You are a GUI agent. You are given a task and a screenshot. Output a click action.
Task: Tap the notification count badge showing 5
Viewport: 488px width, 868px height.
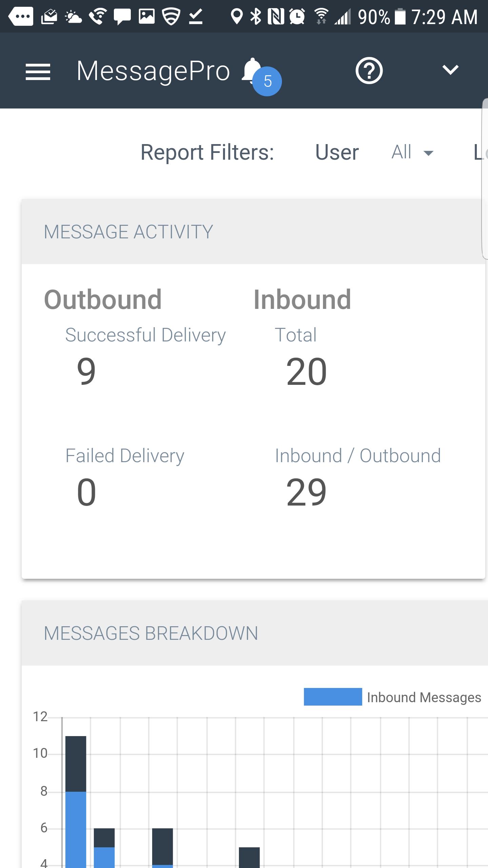267,82
